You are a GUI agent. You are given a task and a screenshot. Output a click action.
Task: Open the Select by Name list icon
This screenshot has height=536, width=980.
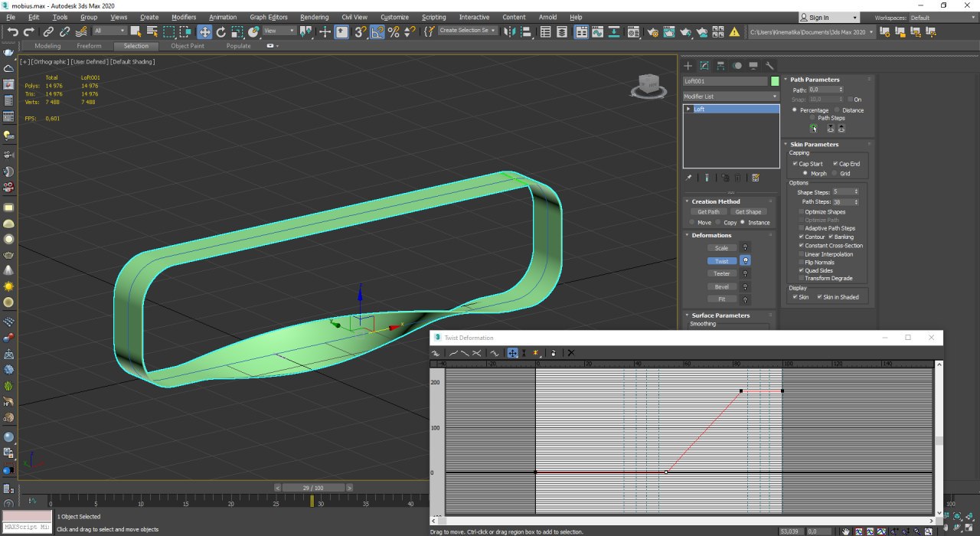(x=152, y=31)
